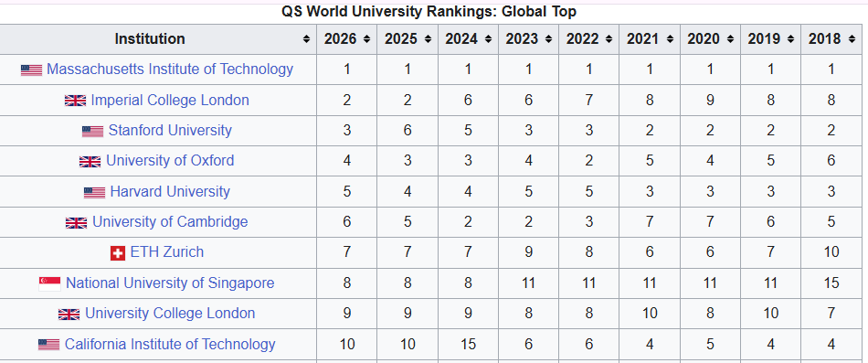The width and height of the screenshot is (868, 363).
Task: Open the Massachusetts Institute of Technology link
Action: pos(170,69)
